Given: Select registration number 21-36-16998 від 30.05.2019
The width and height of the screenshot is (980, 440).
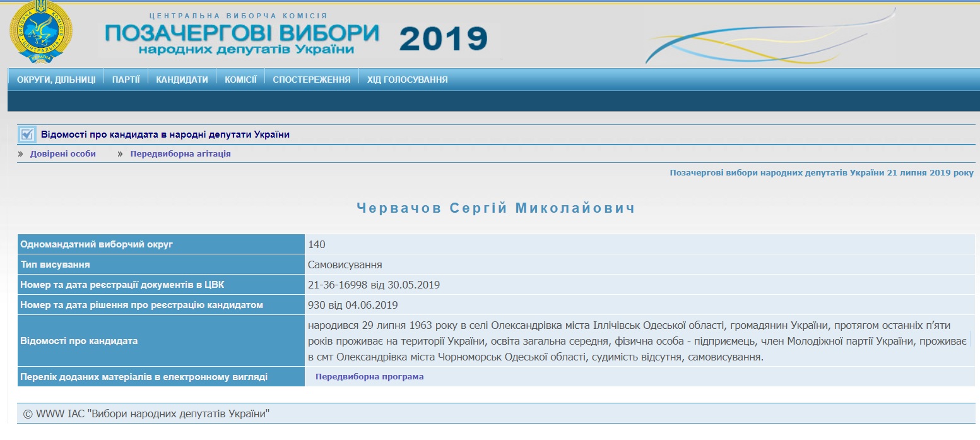Looking at the screenshot, I should (x=640, y=285).
